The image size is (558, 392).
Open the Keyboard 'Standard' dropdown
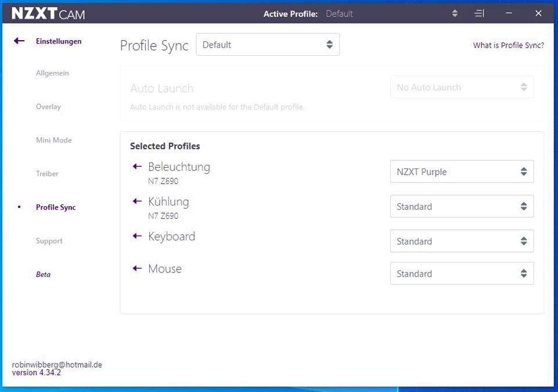tap(462, 241)
